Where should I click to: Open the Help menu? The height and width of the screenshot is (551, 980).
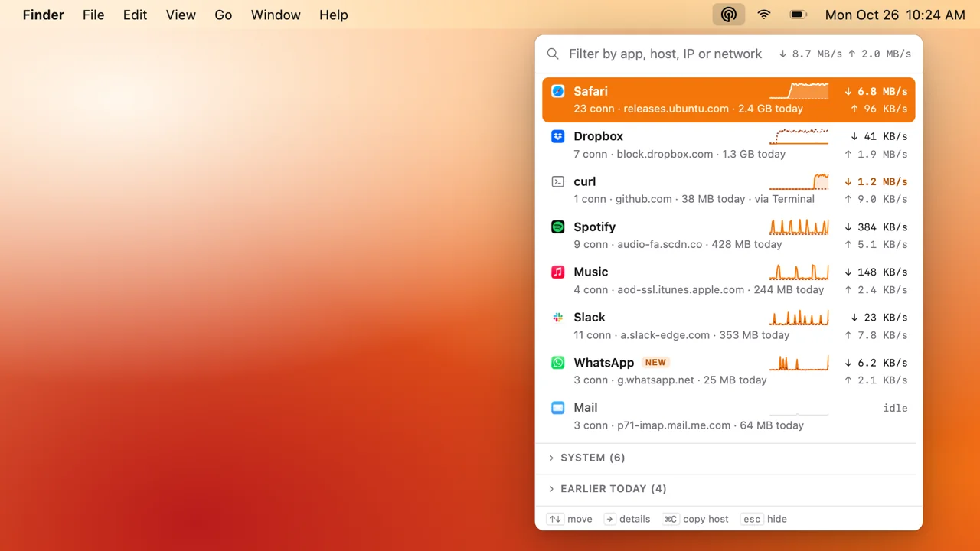[x=334, y=15]
